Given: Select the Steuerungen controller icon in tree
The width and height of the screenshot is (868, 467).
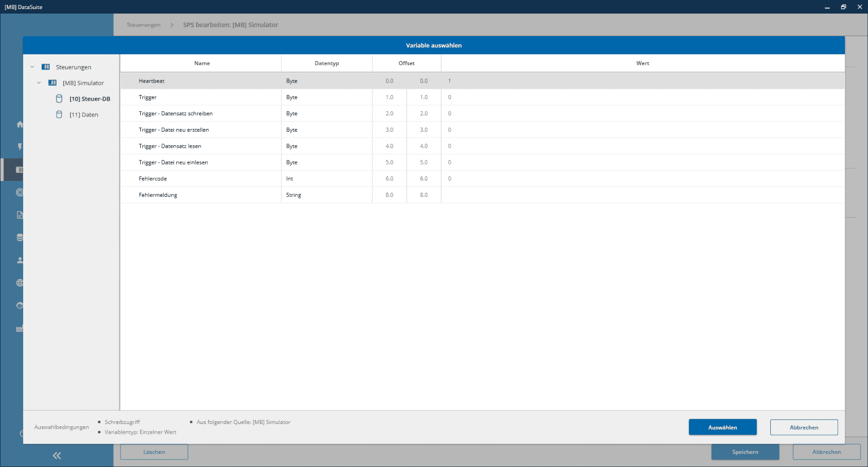Looking at the screenshot, I should 46,67.
